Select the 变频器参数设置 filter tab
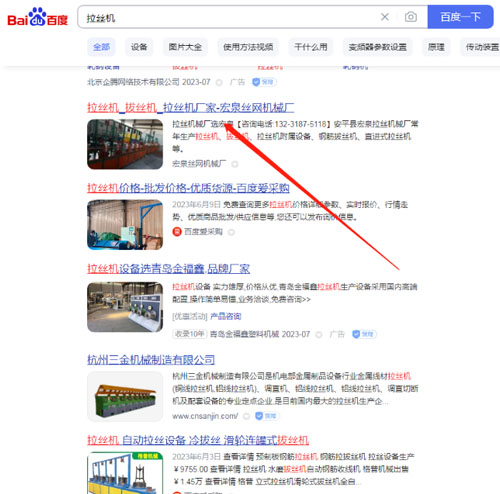Viewport: 500px width, 494px height. pyautogui.click(x=377, y=47)
